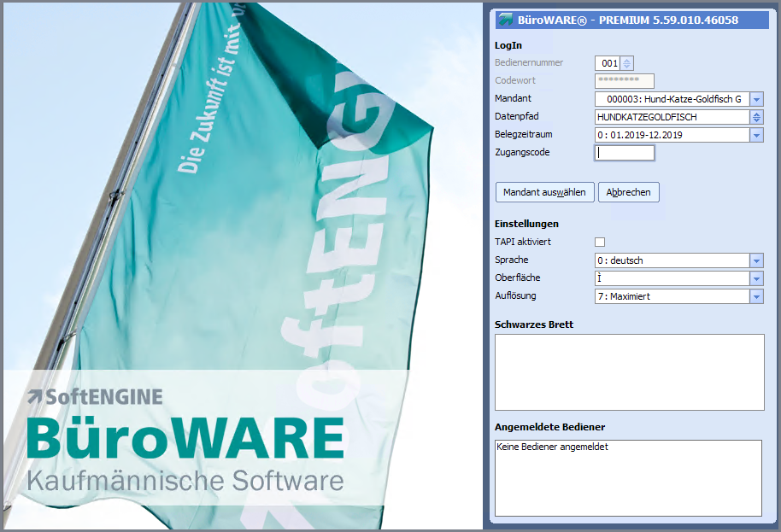The width and height of the screenshot is (781, 532).
Task: Expand the Oberfläche dropdown arrow
Action: coord(756,278)
